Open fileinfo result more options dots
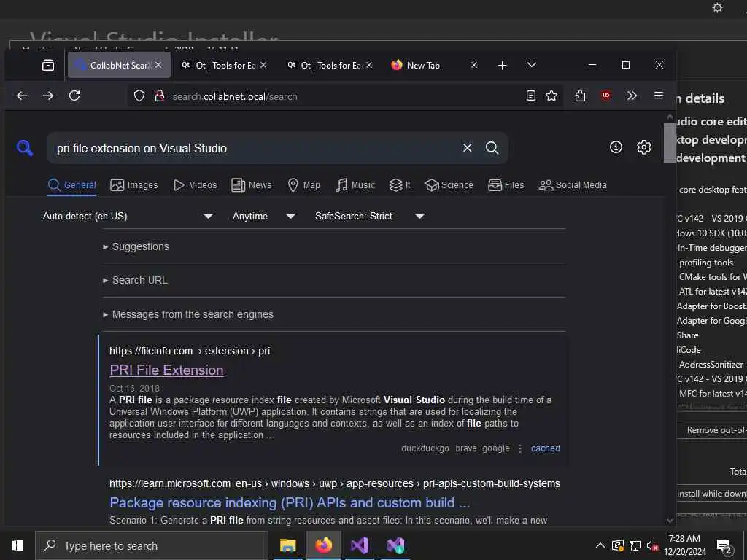 click(x=520, y=448)
